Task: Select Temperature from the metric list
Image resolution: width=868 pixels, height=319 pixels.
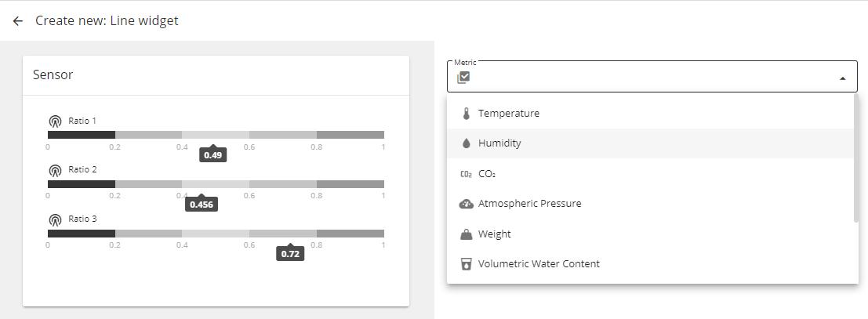Action: [509, 114]
